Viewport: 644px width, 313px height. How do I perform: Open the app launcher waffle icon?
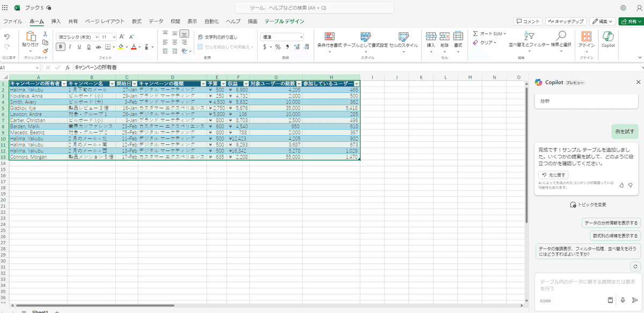pyautogui.click(x=5, y=8)
